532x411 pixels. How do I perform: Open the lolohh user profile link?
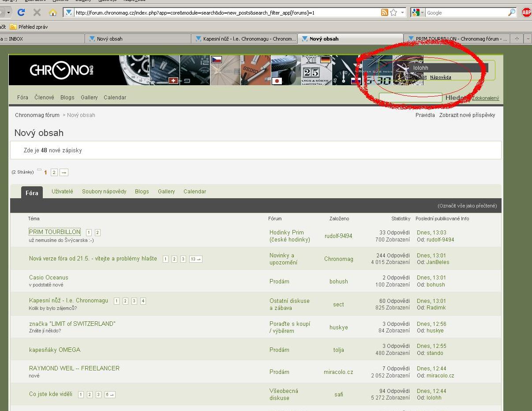tap(421, 68)
